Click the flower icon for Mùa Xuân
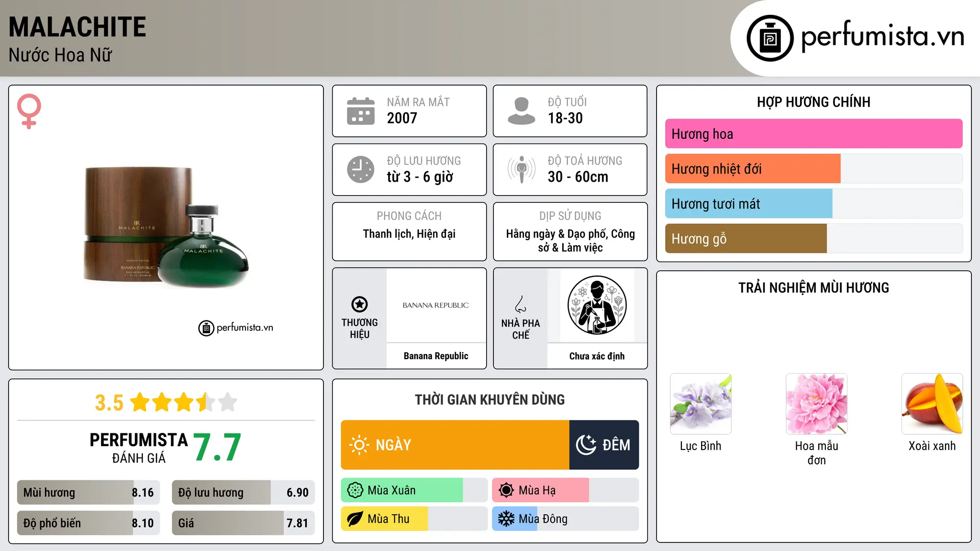Viewport: 980px width, 551px height. click(355, 490)
